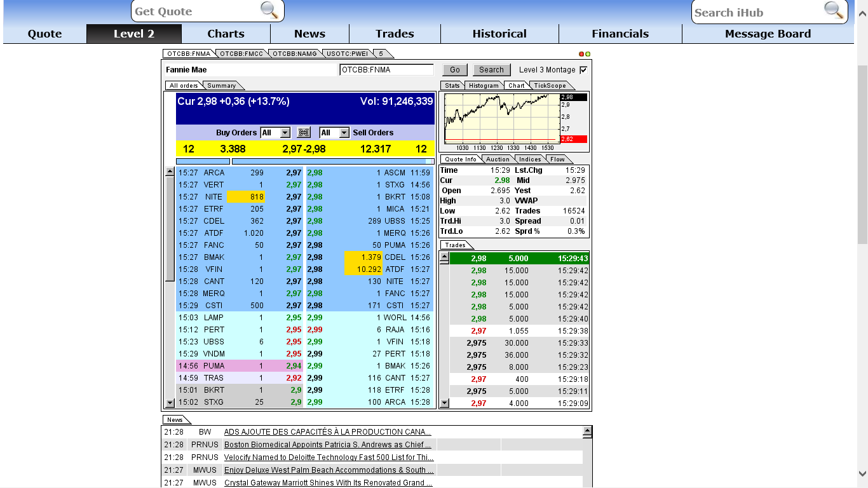
Task: Open Crystal Gateway Marriott Shines news link
Action: (329, 483)
